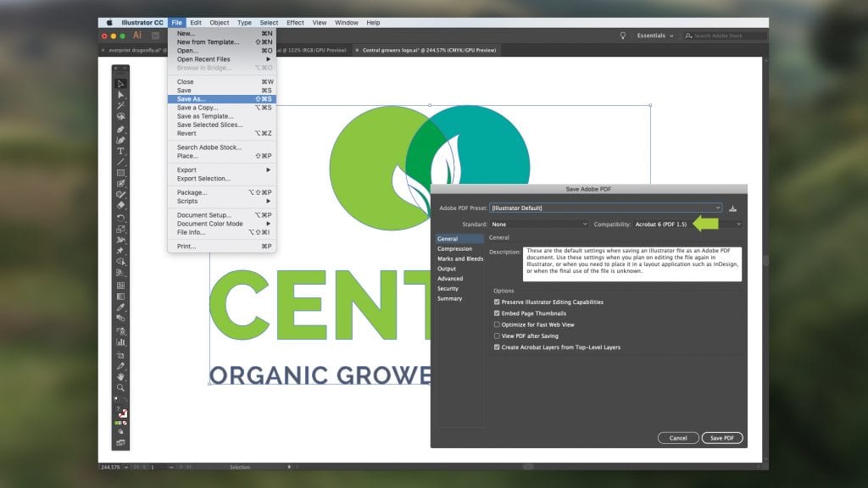Select the Scale tool
Screen dimensions: 868x488
(120, 229)
